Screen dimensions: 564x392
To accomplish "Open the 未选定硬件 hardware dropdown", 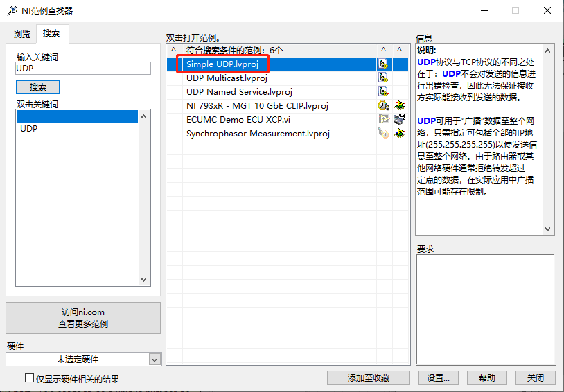I will 155,359.
